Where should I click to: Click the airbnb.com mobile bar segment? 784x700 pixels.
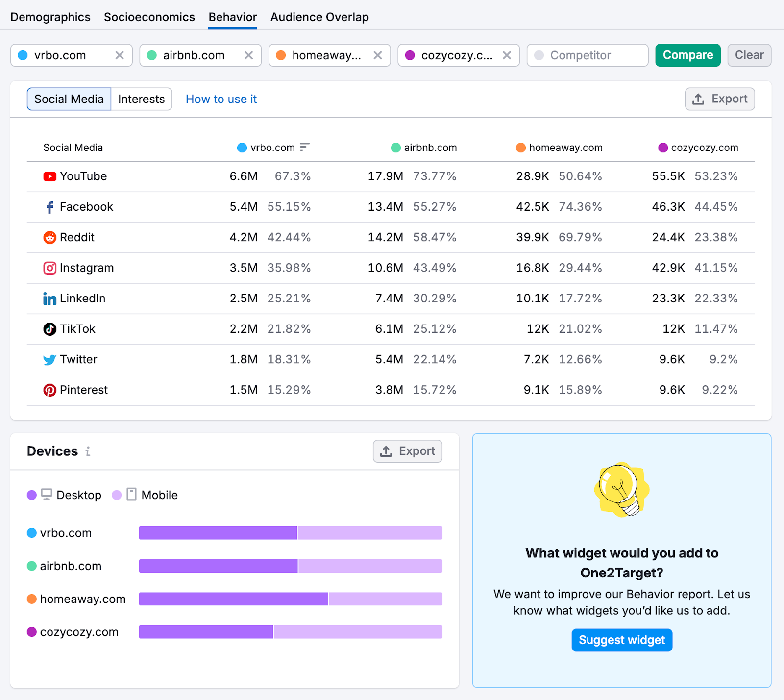coord(370,566)
